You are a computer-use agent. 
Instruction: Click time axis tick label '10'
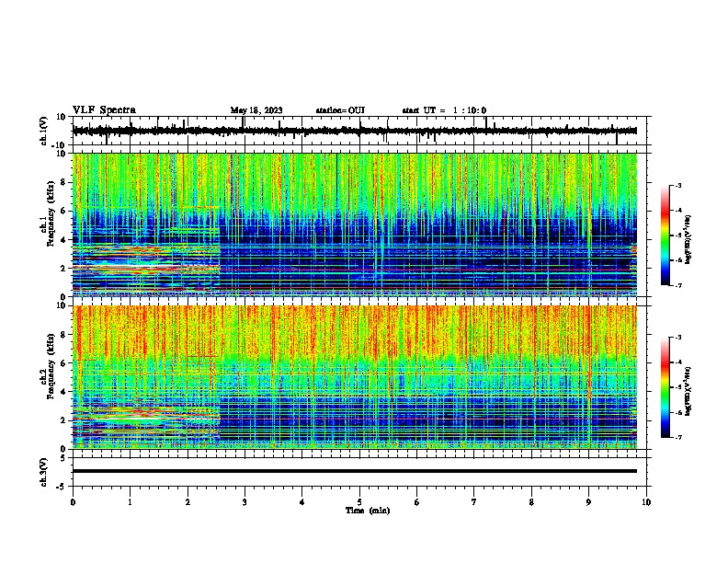(x=646, y=502)
